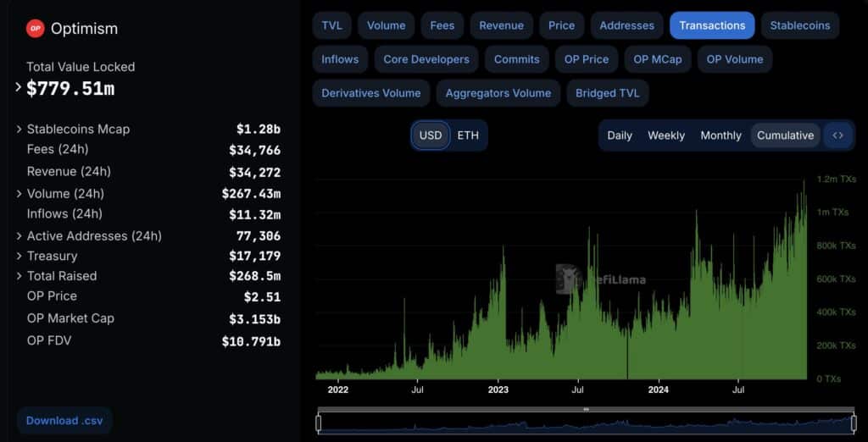Enable the Aggregators Volume metric
The image size is (868, 442).
click(x=498, y=93)
